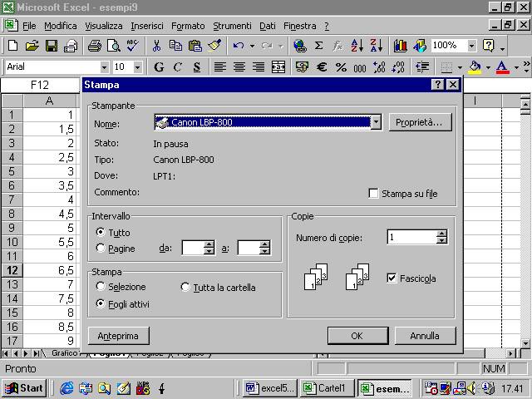Screen dimensions: 532x399
Task: Click the Copy icon in toolbar
Action: pyautogui.click(x=175, y=46)
